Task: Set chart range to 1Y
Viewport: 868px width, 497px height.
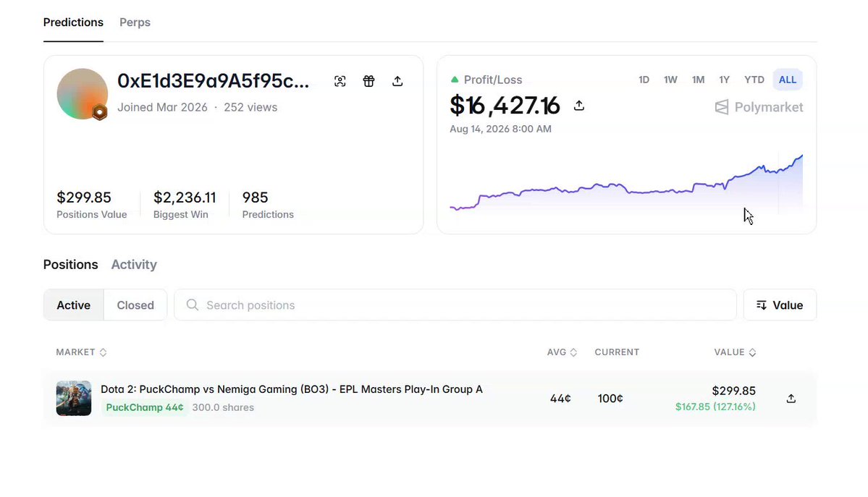Action: click(x=724, y=80)
